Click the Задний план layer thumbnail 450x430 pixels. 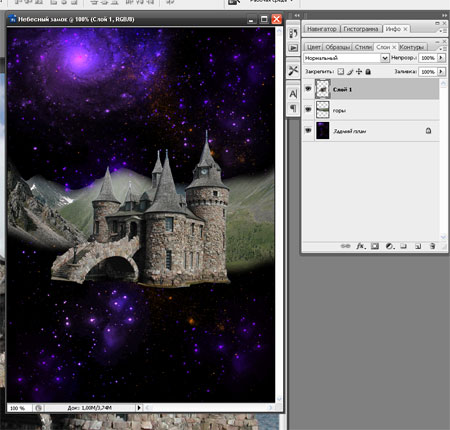pos(323,130)
